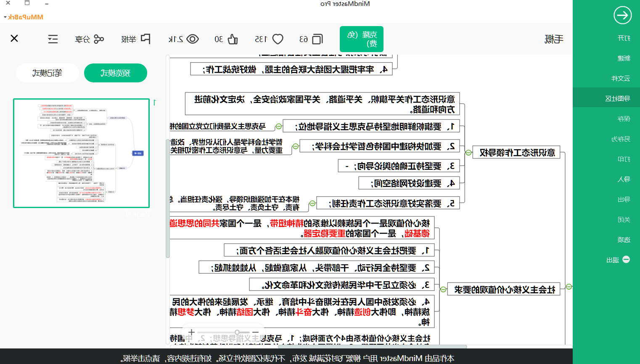Click the 举报 report link
Image resolution: width=640 pixels, height=364 pixels.
click(x=129, y=39)
